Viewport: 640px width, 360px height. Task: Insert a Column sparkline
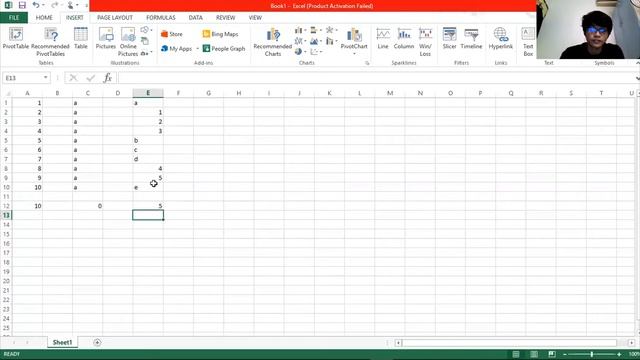click(x=404, y=38)
